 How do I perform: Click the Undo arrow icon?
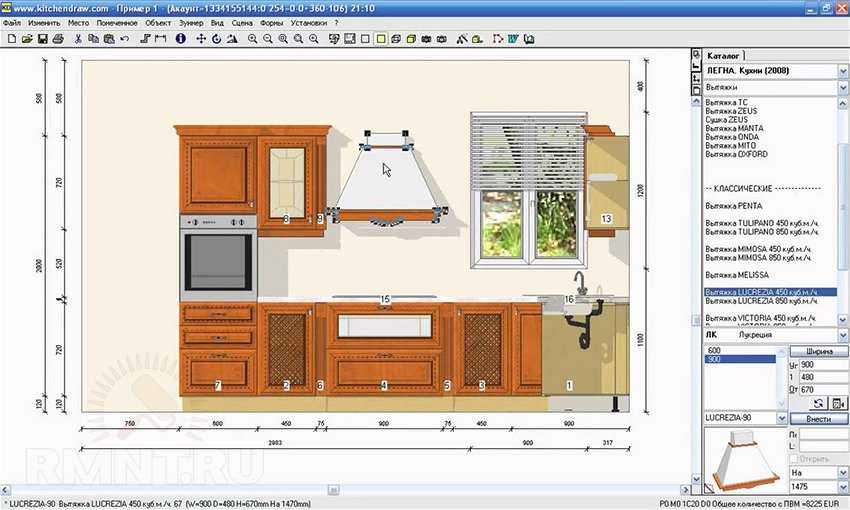(x=124, y=38)
